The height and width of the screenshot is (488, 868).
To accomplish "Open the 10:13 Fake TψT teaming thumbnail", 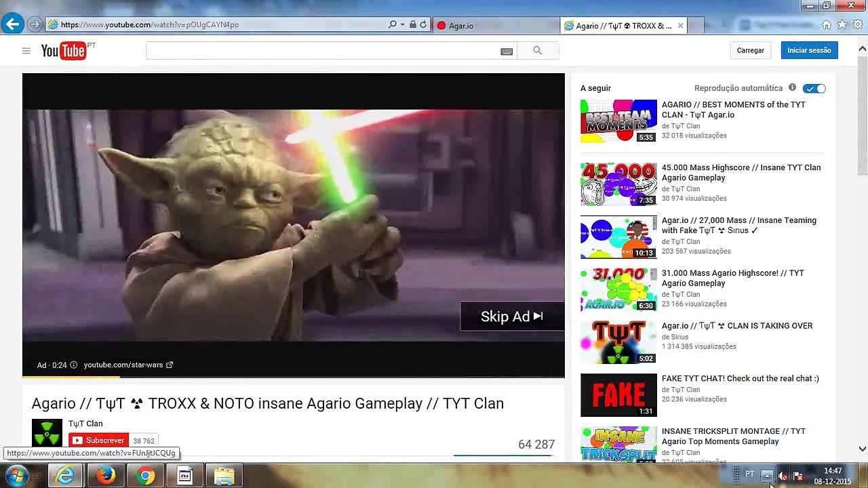I will tap(618, 237).
